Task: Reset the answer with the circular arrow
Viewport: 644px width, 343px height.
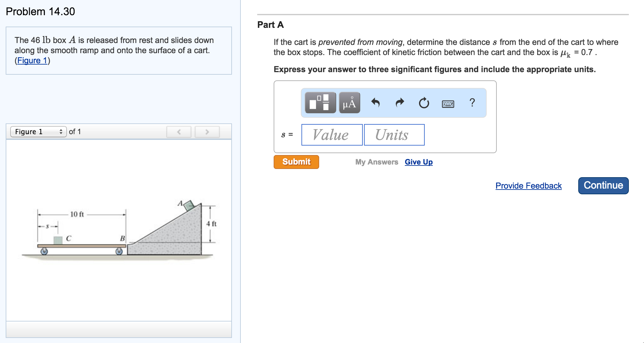Action: pos(424,103)
